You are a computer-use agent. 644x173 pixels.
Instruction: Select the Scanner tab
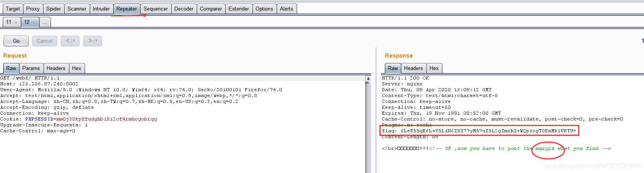click(77, 9)
